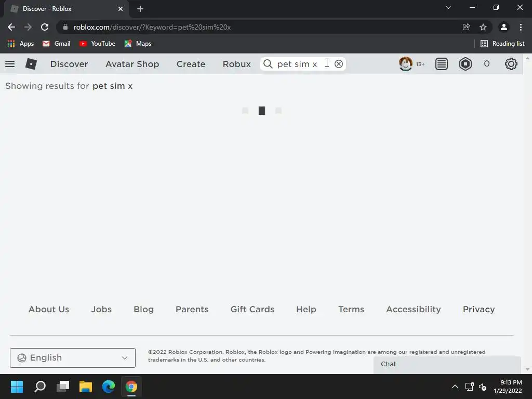
Task: Open the Avatar Shop
Action: 132,64
